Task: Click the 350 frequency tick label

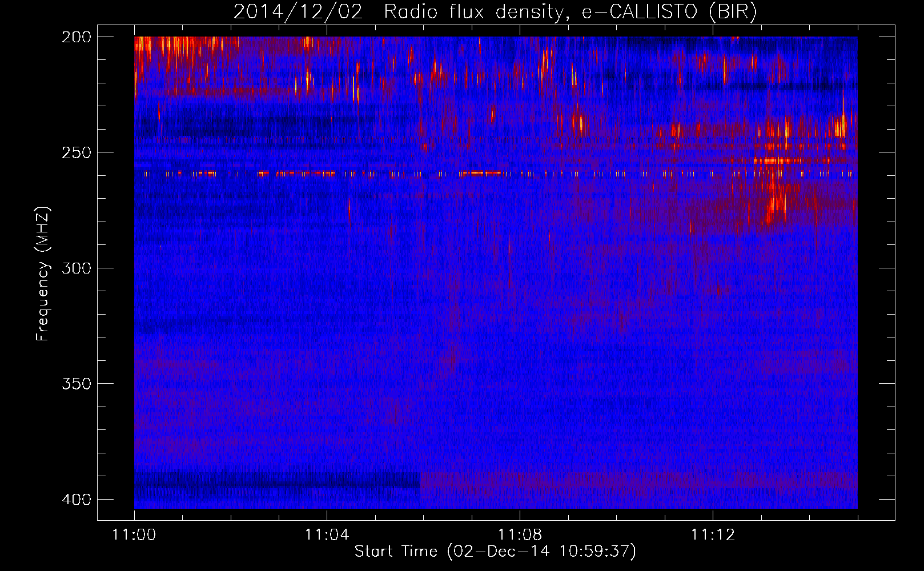Action: [77, 384]
